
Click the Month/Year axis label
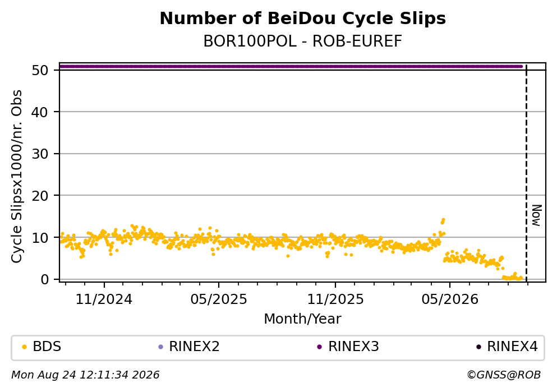(x=302, y=319)
